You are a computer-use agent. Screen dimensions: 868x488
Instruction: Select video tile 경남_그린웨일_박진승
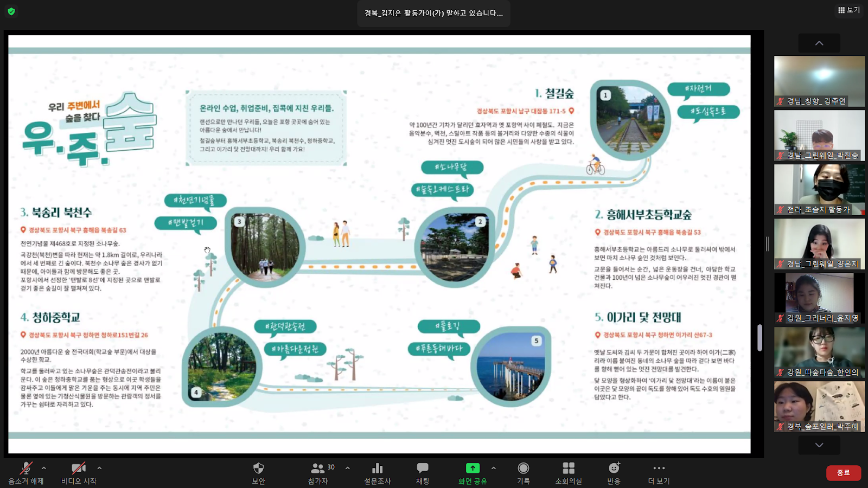tap(819, 136)
